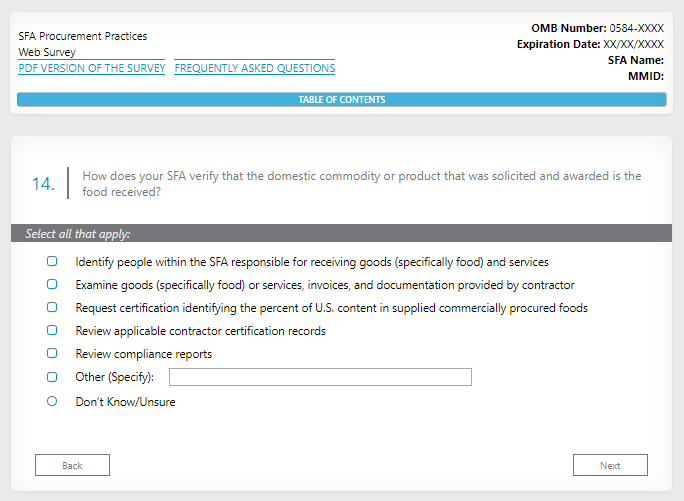Click the 'Other (Specify):' label text
This screenshot has height=501, width=684.
pyautogui.click(x=115, y=377)
